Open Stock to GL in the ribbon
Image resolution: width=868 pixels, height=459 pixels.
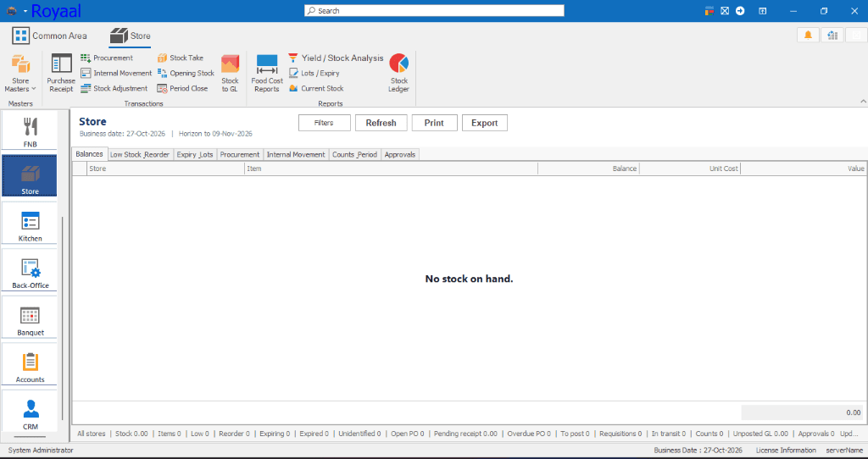pyautogui.click(x=230, y=73)
